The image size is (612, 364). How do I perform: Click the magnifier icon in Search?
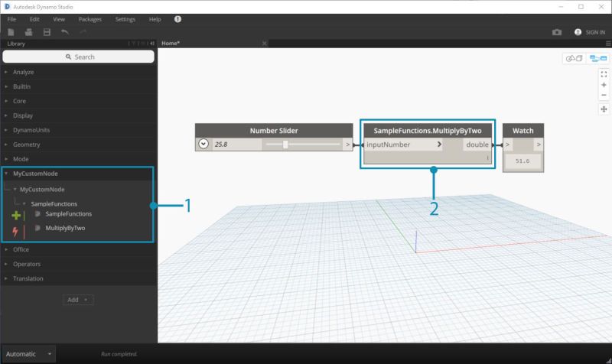[x=68, y=57]
